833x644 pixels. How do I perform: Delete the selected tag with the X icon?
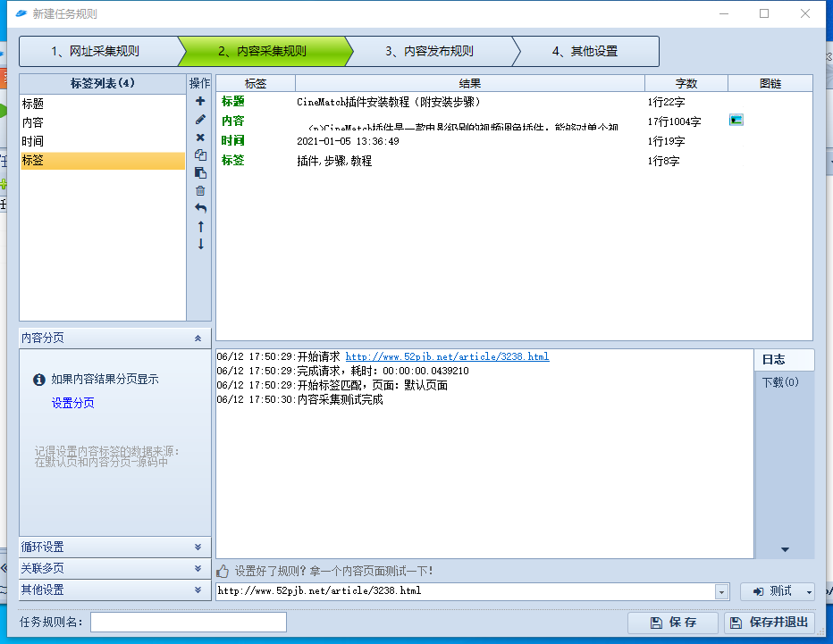click(x=200, y=138)
